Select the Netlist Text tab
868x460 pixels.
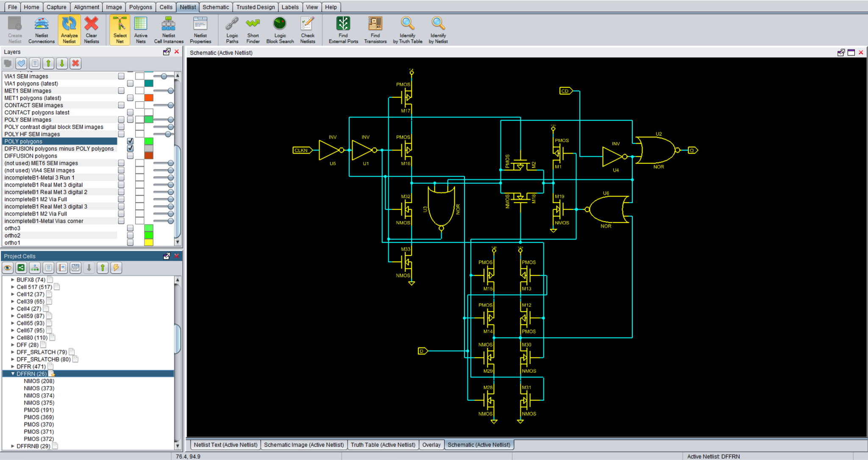pos(225,445)
